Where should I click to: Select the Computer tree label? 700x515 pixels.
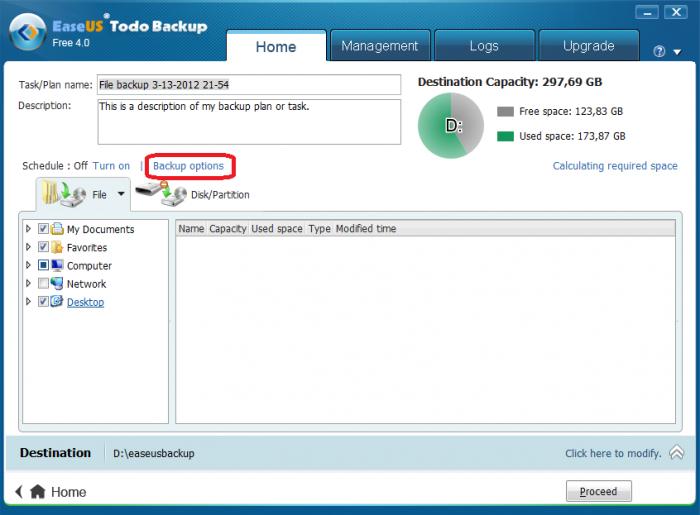[89, 266]
